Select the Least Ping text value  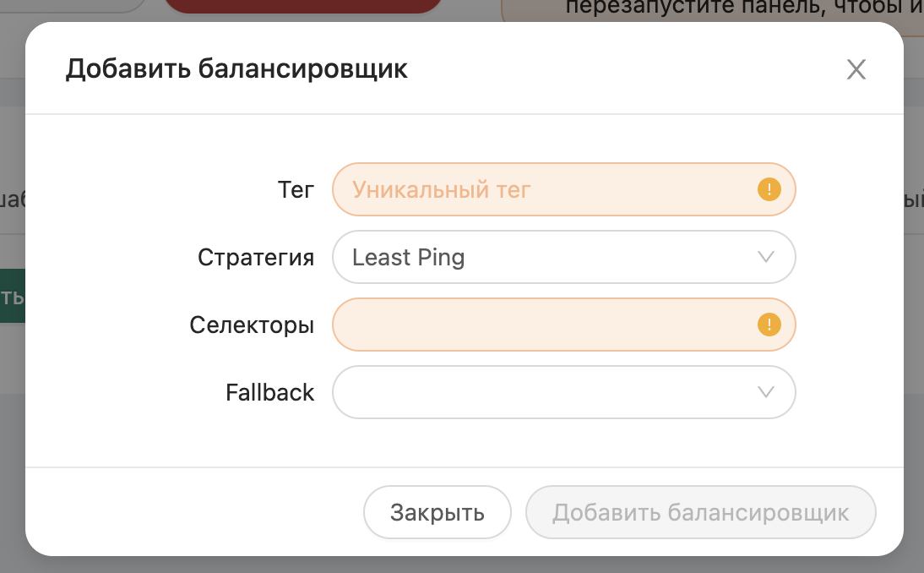[409, 258]
